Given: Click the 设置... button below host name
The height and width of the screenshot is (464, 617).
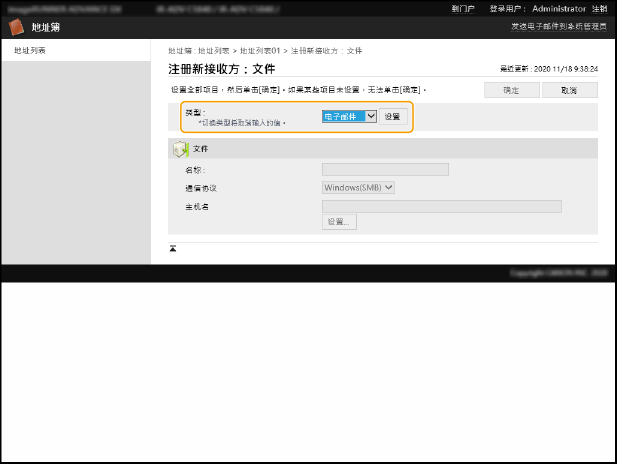Looking at the screenshot, I should [339, 222].
